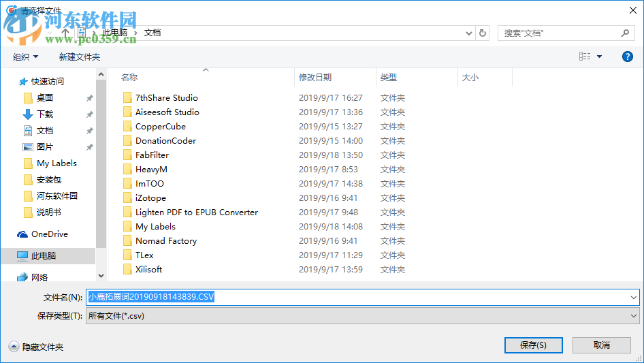Open 下载 in quick access
The width and height of the screenshot is (644, 363).
pyautogui.click(x=45, y=114)
